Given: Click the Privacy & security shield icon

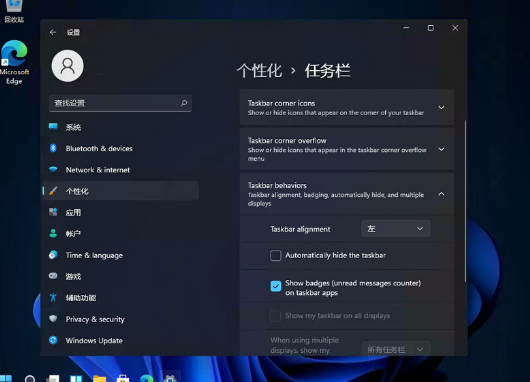Looking at the screenshot, I should click(x=53, y=318).
